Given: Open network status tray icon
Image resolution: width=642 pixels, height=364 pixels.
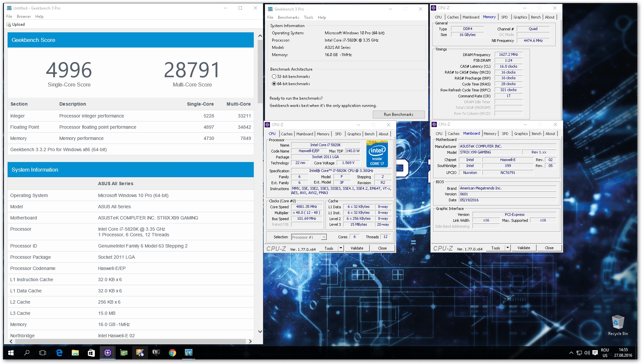Looking at the screenshot, I should 579,353.
